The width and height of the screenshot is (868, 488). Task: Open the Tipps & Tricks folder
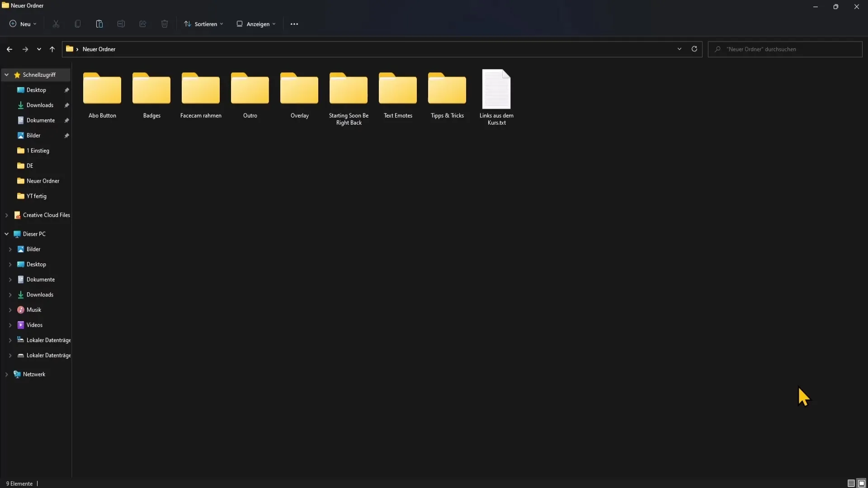(447, 92)
